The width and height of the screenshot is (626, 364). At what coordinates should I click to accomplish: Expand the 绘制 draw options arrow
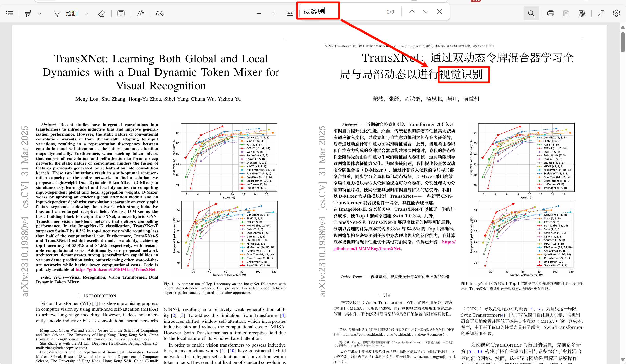[x=86, y=14]
